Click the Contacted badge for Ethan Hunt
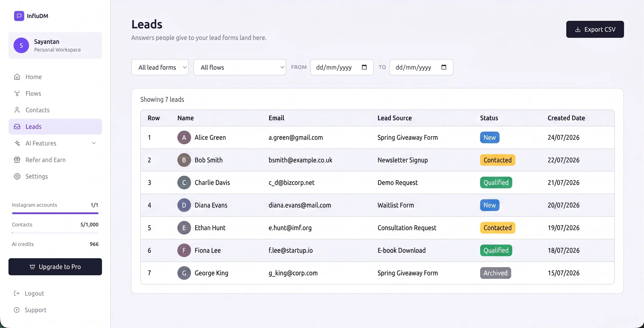Screen dimensions: 644x328 click(497, 228)
